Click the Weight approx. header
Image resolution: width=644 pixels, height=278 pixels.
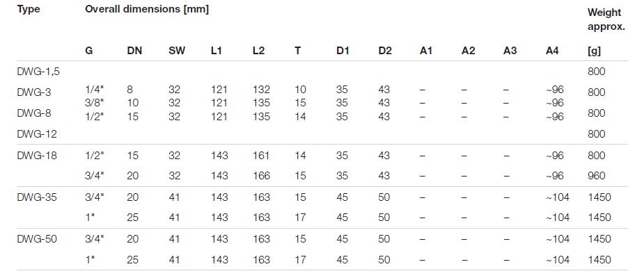click(606, 19)
